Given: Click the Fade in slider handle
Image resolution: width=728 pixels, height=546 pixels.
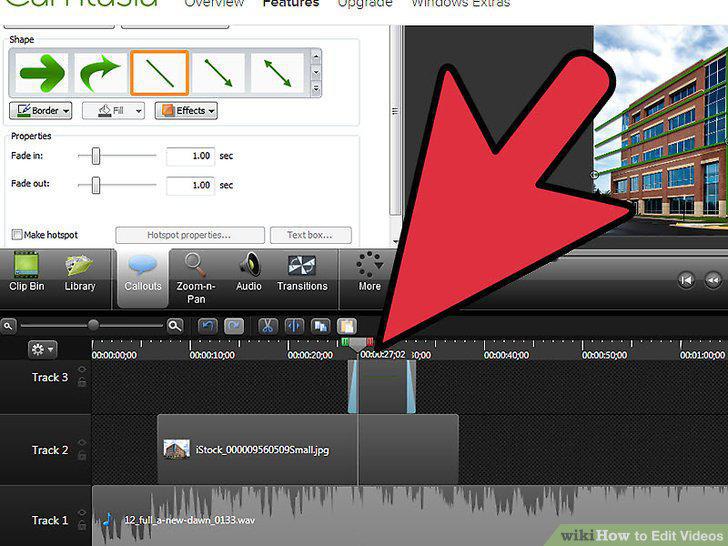Looking at the screenshot, I should [x=96, y=156].
